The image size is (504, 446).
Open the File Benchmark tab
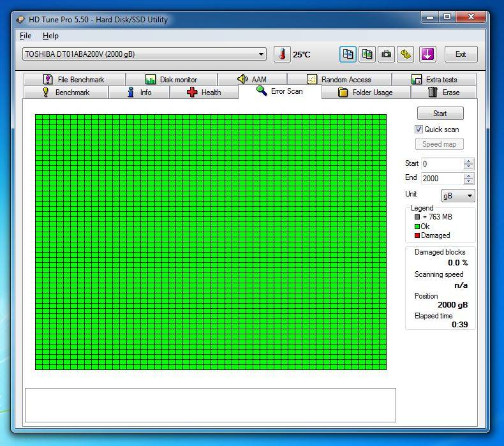pos(74,79)
